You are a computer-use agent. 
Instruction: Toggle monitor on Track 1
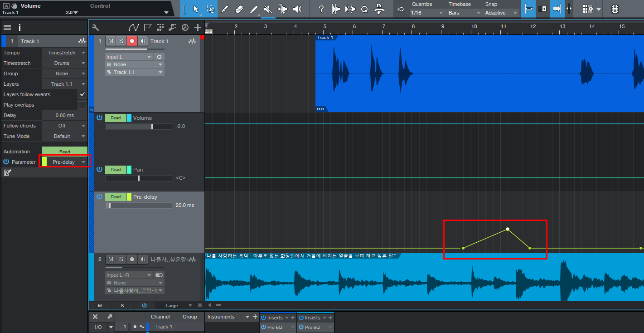click(x=143, y=41)
